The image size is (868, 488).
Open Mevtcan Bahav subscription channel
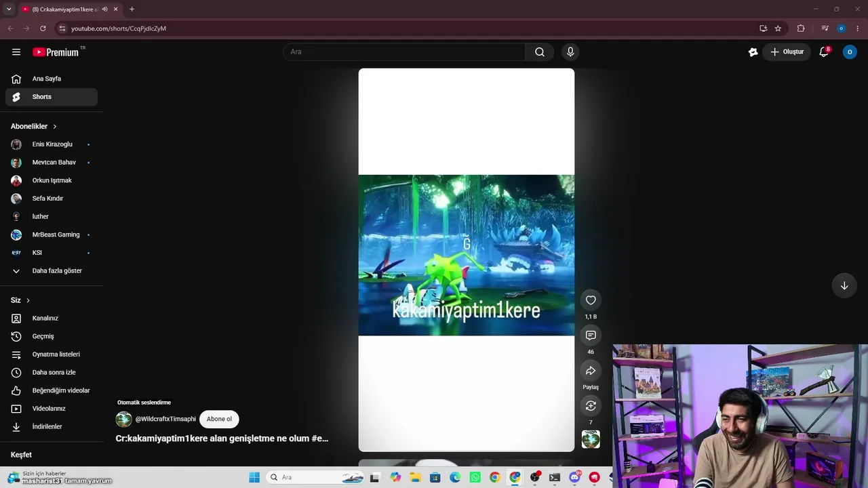[x=52, y=163]
